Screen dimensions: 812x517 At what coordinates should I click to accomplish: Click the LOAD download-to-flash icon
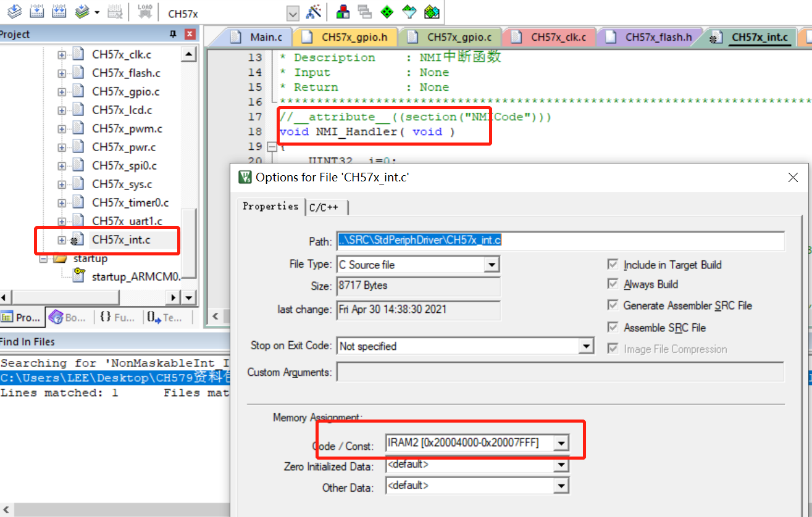[145, 12]
